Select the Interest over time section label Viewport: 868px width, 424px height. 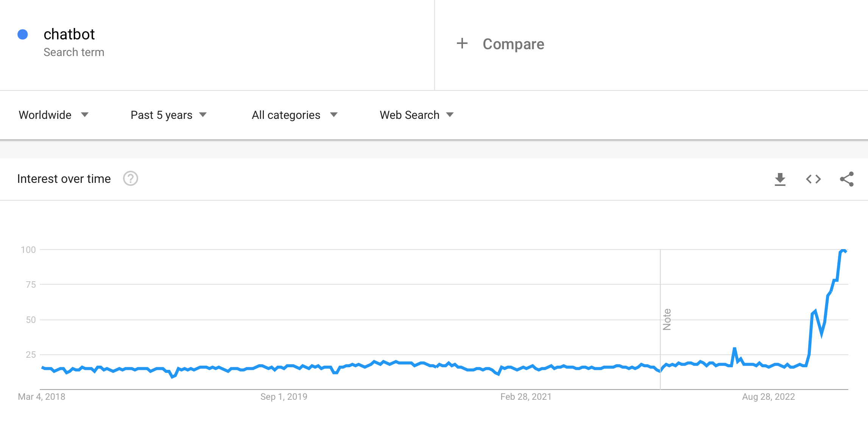pyautogui.click(x=64, y=178)
